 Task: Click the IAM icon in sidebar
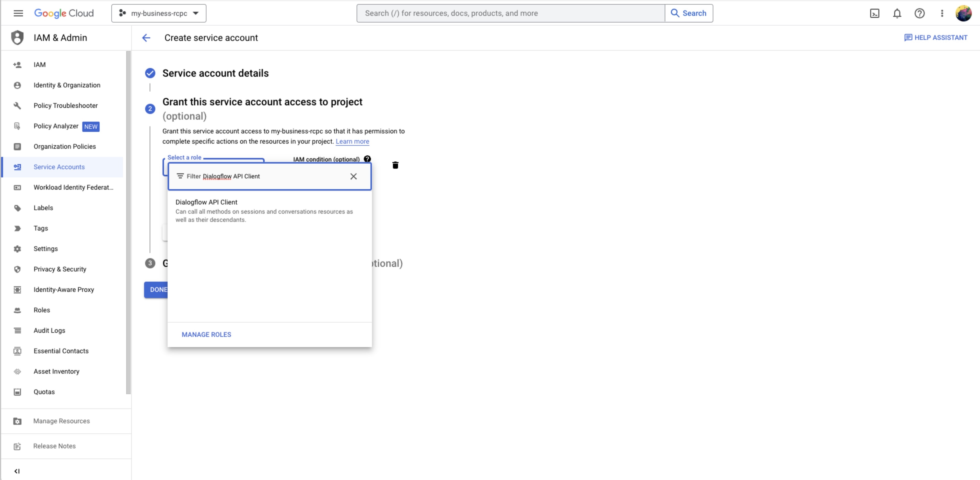[17, 64]
